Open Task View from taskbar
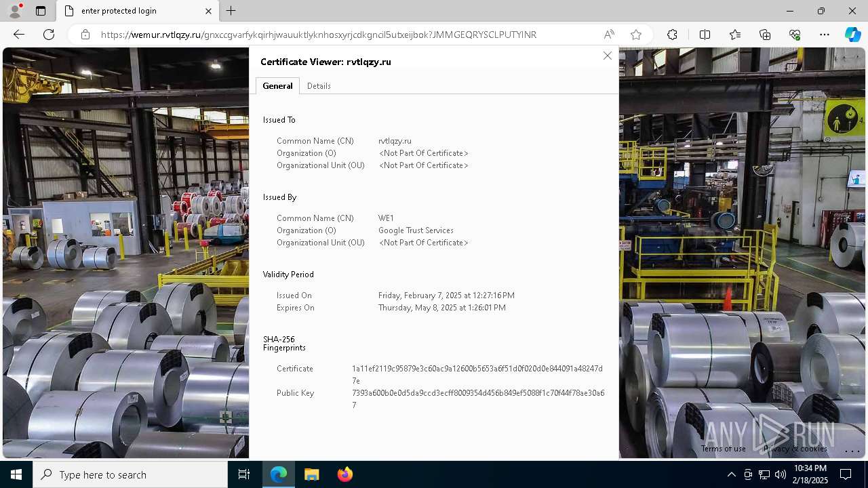This screenshot has width=868, height=488. point(244,474)
